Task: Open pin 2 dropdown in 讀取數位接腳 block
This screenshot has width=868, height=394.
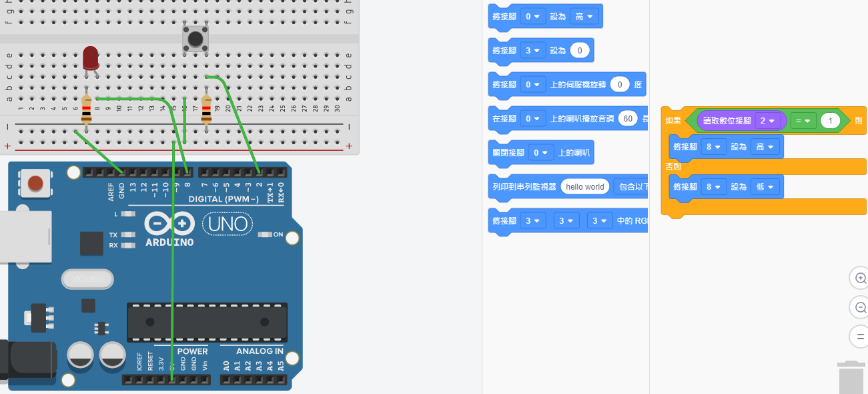Action: (x=767, y=121)
